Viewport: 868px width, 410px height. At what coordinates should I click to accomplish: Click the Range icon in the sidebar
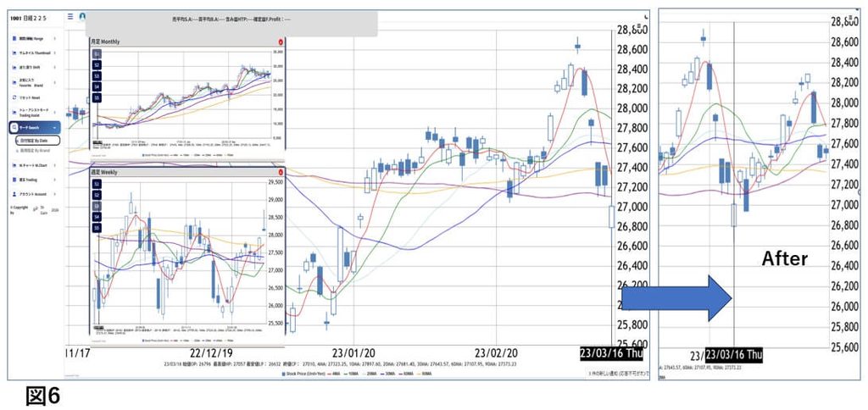click(x=14, y=39)
